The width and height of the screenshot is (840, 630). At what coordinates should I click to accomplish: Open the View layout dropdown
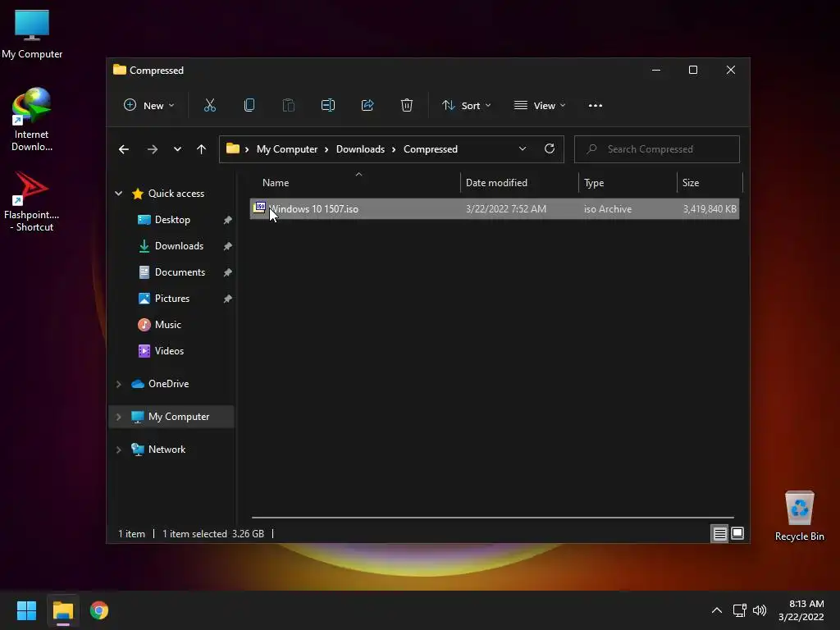[x=540, y=106]
